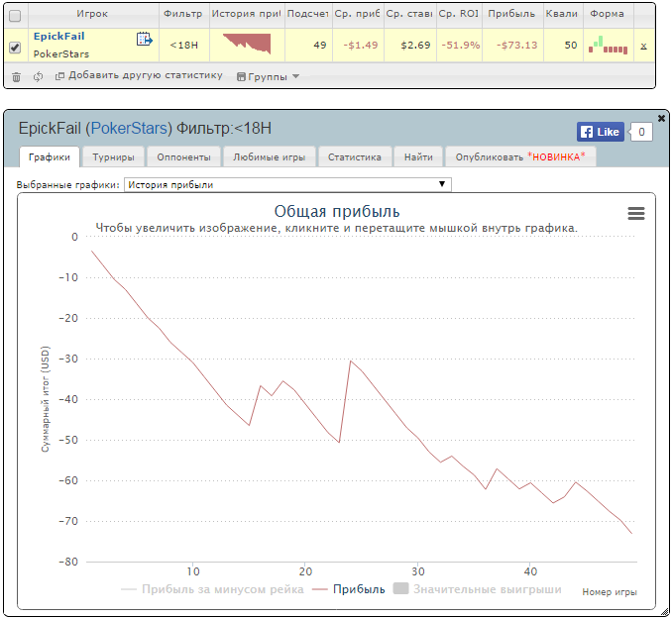Sort by the Форма column header
This screenshot has width=672, height=619.
[x=607, y=14]
